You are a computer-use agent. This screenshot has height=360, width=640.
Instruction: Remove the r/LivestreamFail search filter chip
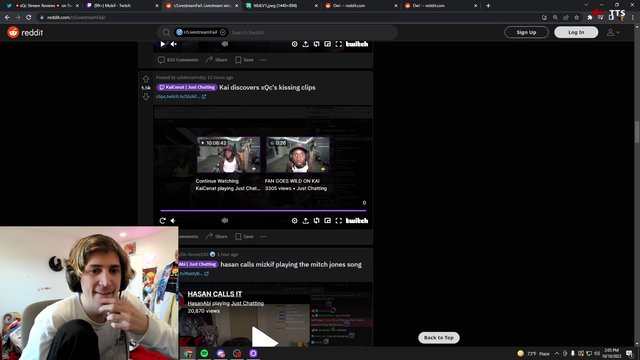click(x=223, y=32)
